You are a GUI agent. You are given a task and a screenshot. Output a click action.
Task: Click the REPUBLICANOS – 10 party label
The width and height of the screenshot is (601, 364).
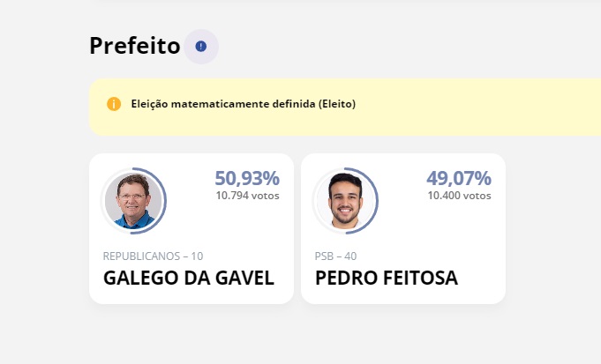153,256
